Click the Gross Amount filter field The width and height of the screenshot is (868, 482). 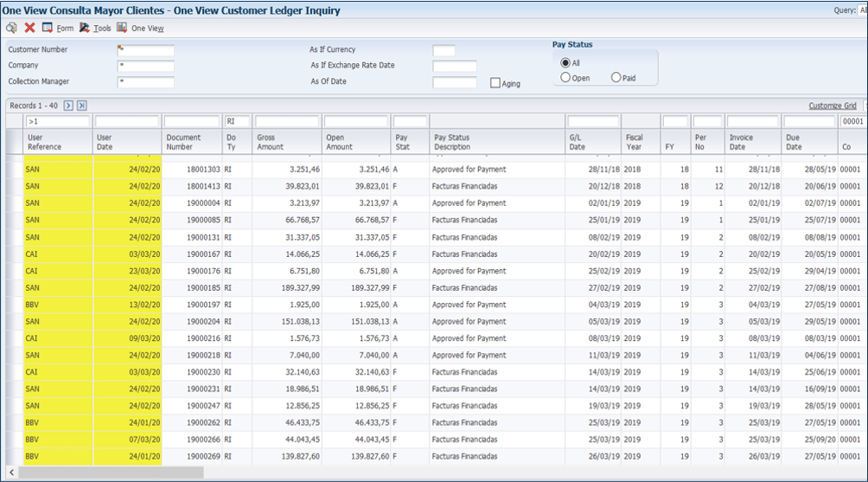click(x=287, y=121)
